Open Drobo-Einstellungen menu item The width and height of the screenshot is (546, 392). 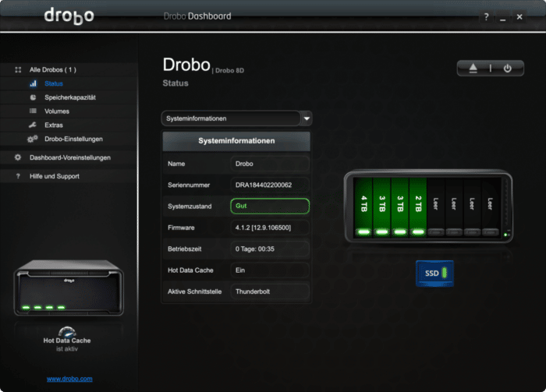click(x=73, y=139)
